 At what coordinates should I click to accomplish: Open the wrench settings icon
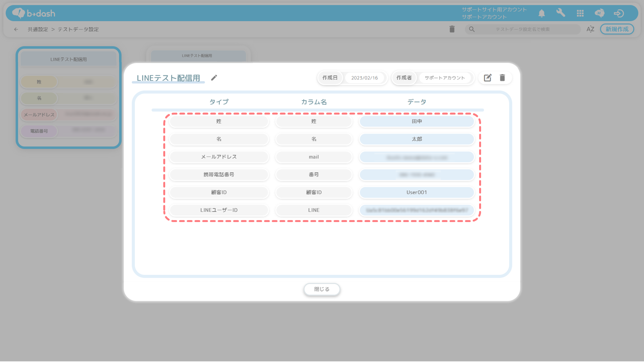tap(561, 13)
